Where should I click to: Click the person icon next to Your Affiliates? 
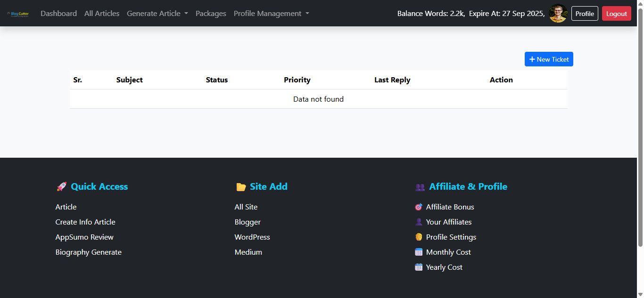(x=419, y=222)
